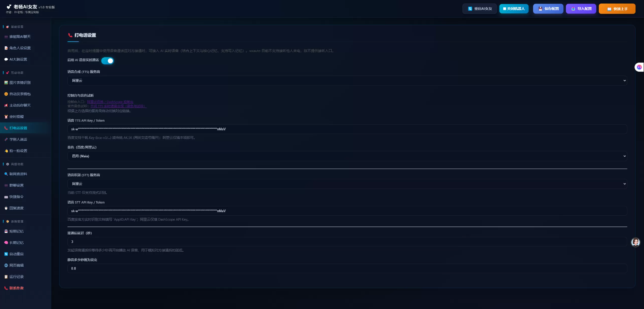The width and height of the screenshot is (644, 309).
Task: Click the picture icon beside 图片表情识别
Action: (6, 83)
